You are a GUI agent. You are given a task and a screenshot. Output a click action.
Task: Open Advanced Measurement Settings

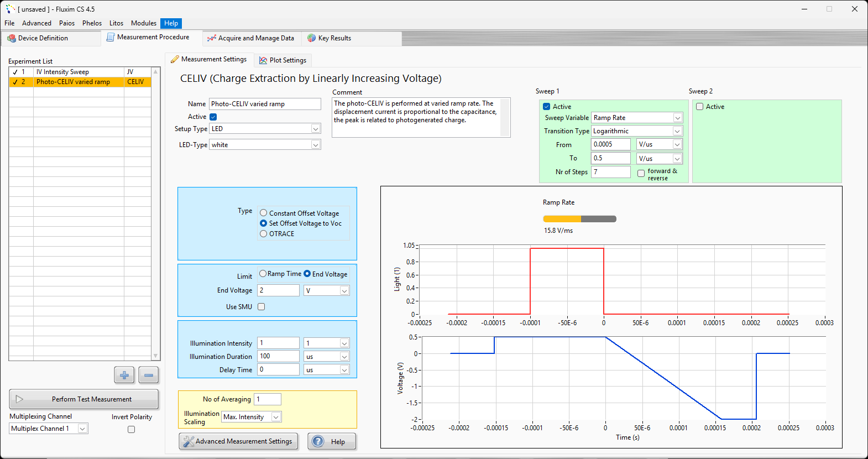point(238,441)
